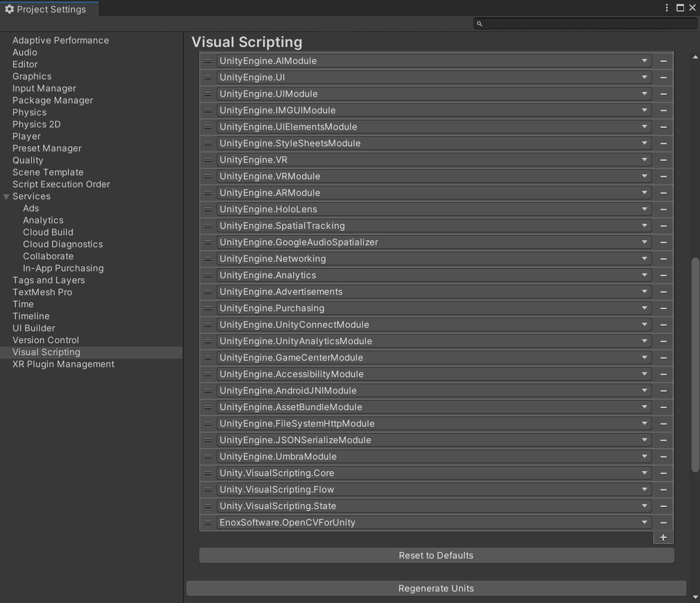Open the Adaptive Performance settings
The image size is (700, 603).
pos(60,40)
